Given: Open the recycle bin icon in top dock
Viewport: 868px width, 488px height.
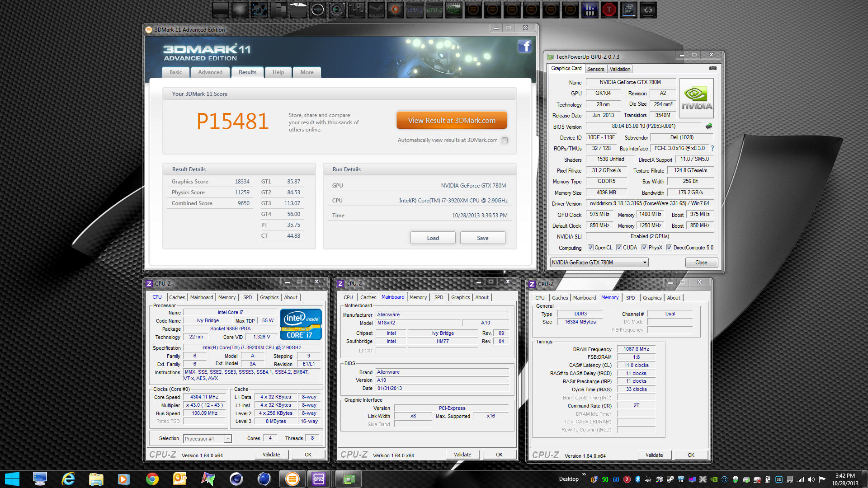Looking at the screenshot, I should coord(648,9).
